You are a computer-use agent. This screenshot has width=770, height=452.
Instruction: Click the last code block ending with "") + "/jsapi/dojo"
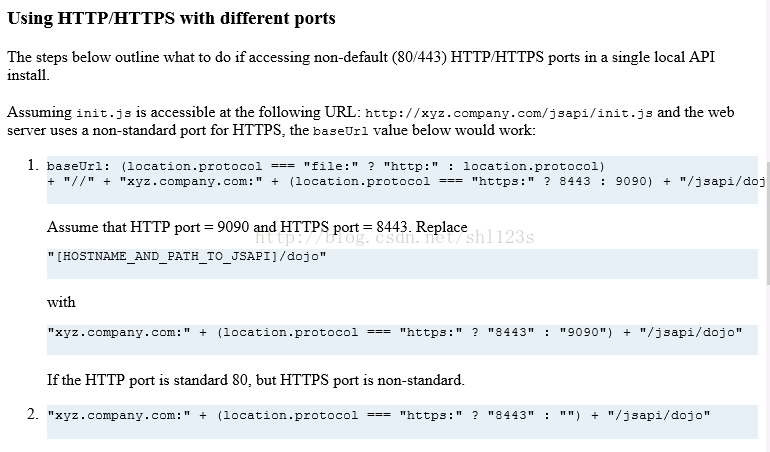click(402, 422)
